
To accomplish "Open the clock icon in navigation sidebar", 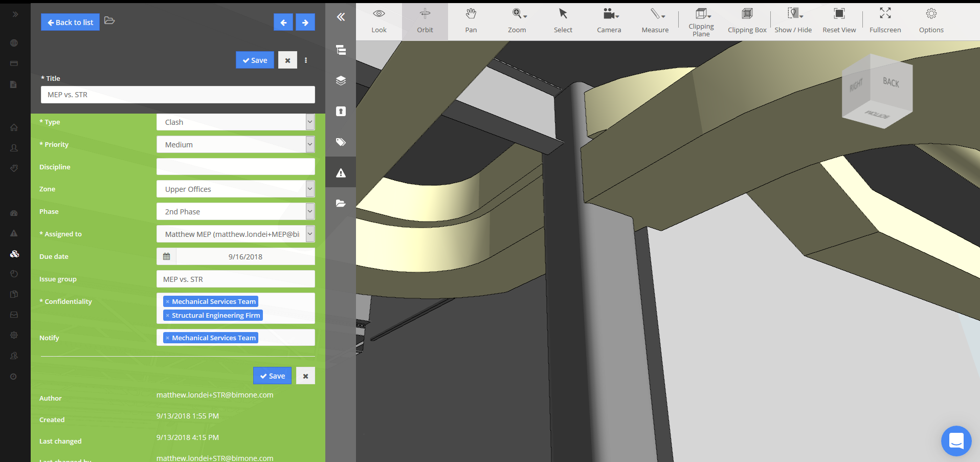I will coord(14,377).
